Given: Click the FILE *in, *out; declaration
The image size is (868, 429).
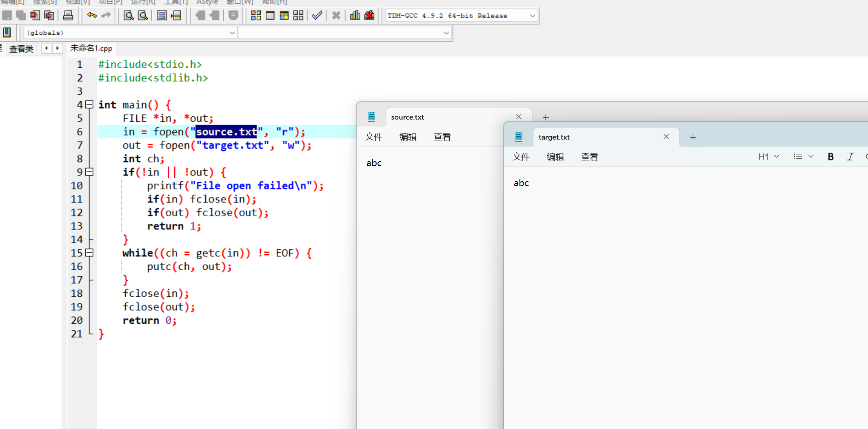Looking at the screenshot, I should point(168,118).
